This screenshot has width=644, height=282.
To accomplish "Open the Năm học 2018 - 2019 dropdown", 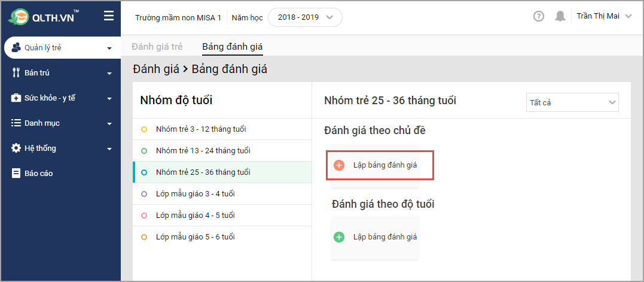I will [x=305, y=17].
